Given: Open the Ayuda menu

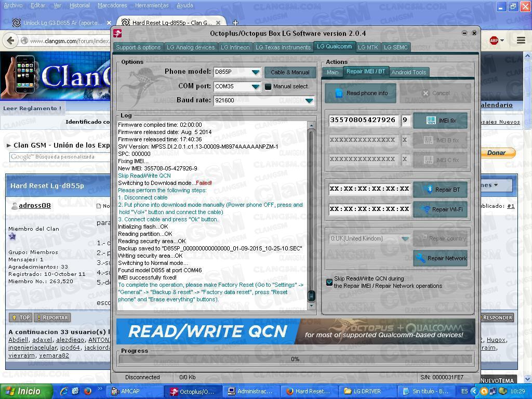Looking at the screenshot, I should [185, 5].
